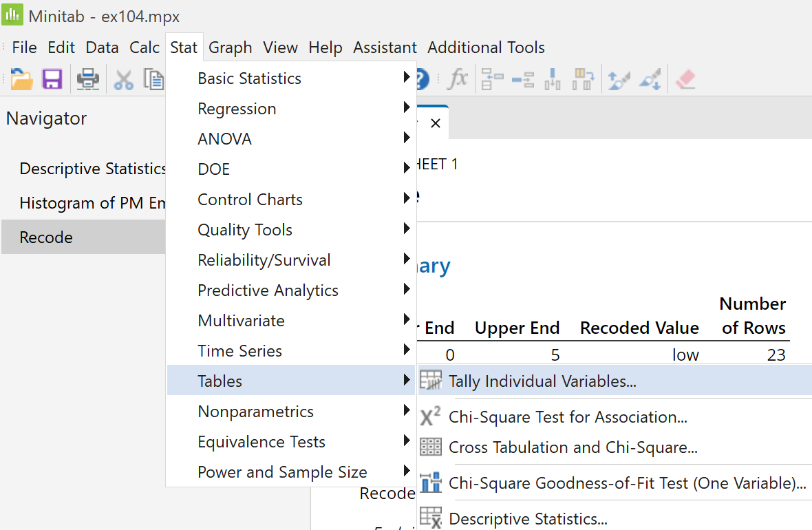Open the Edit menu

[x=61, y=47]
